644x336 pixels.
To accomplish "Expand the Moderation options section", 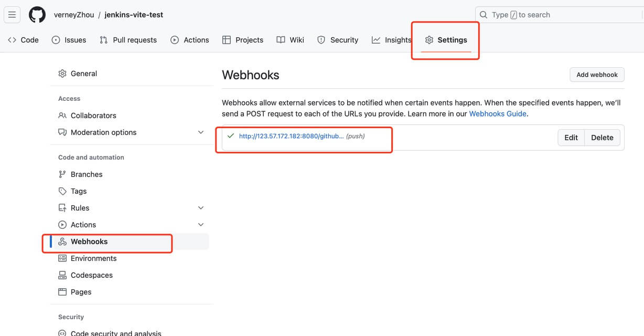I will click(201, 132).
